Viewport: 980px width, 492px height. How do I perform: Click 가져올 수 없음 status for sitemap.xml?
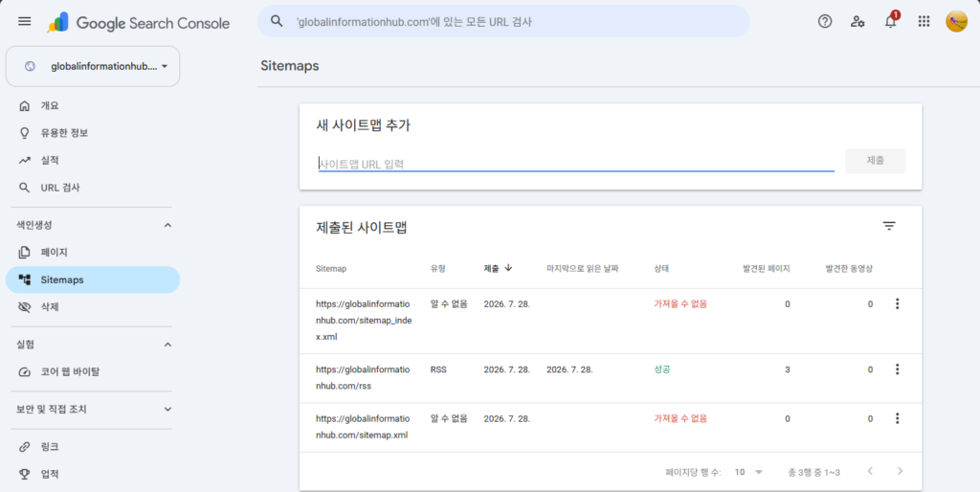click(x=680, y=418)
